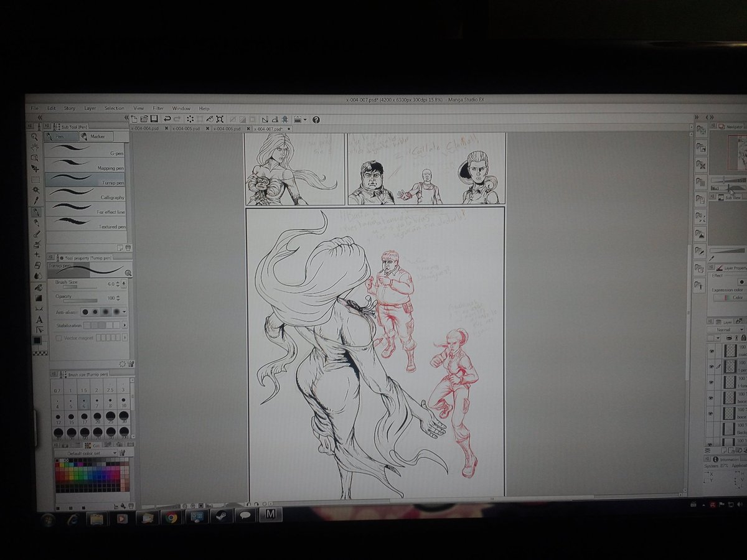Open the Normal blending mode dropdown
This screenshot has height=560, width=747.
point(727,330)
